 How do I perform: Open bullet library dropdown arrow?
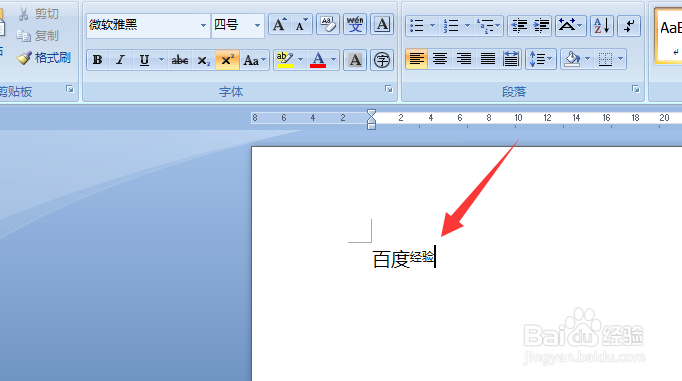[432, 26]
